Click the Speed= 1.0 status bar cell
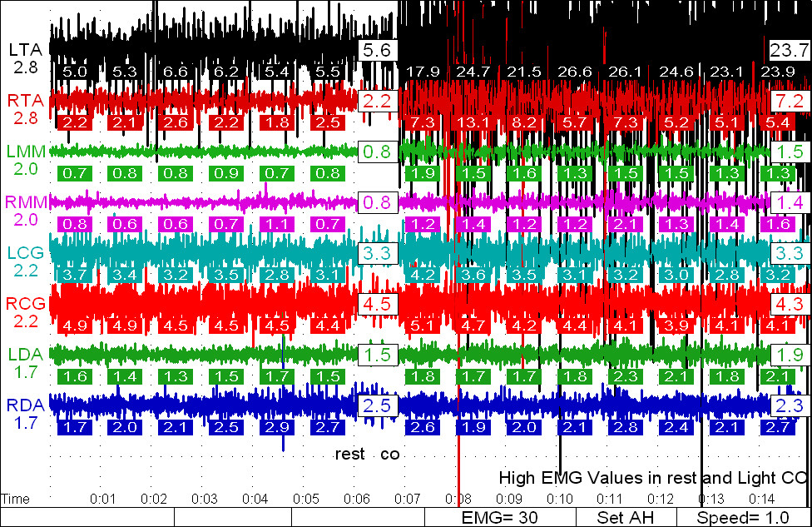812x527 pixels. [x=743, y=517]
